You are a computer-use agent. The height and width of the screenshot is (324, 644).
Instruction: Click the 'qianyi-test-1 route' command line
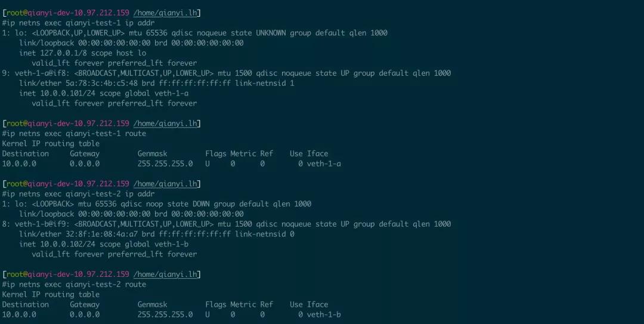[75, 134]
